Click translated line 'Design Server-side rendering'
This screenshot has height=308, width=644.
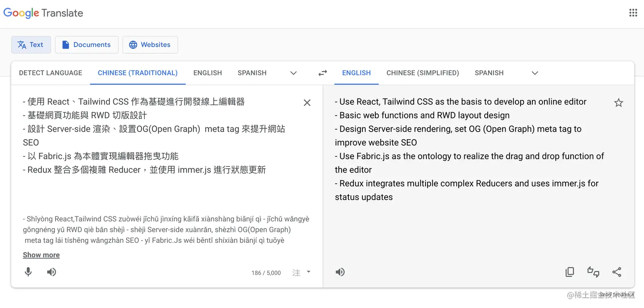point(458,135)
